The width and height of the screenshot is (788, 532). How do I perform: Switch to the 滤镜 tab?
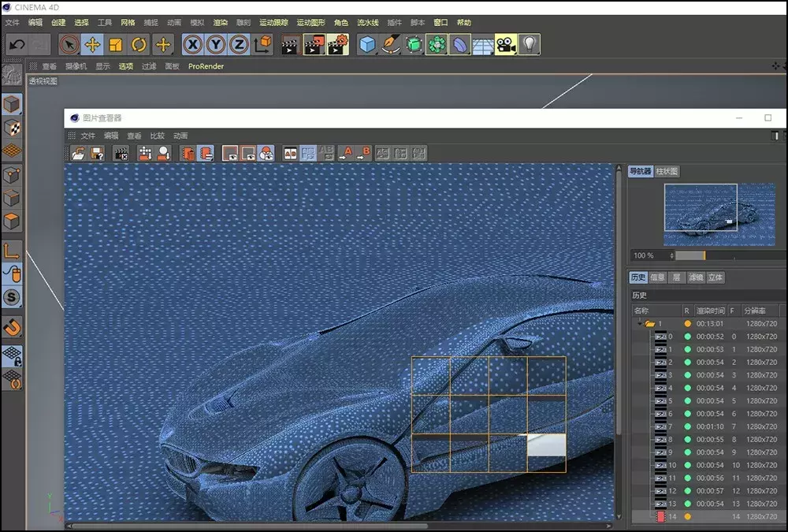click(696, 277)
